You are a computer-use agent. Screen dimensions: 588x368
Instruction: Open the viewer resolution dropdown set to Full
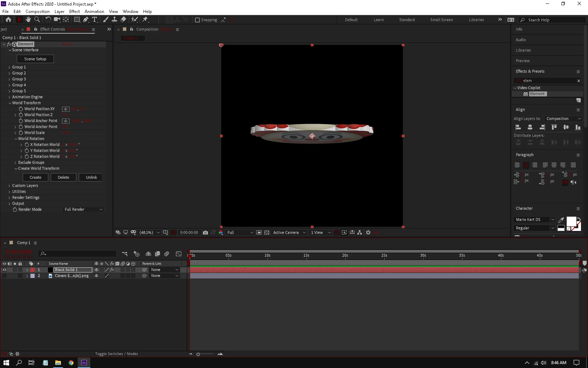pyautogui.click(x=240, y=232)
